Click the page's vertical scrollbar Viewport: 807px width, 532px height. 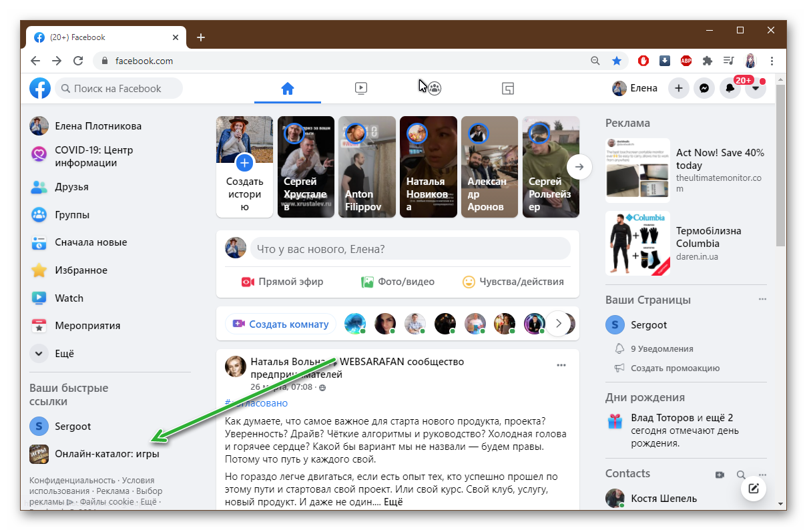pos(780,167)
